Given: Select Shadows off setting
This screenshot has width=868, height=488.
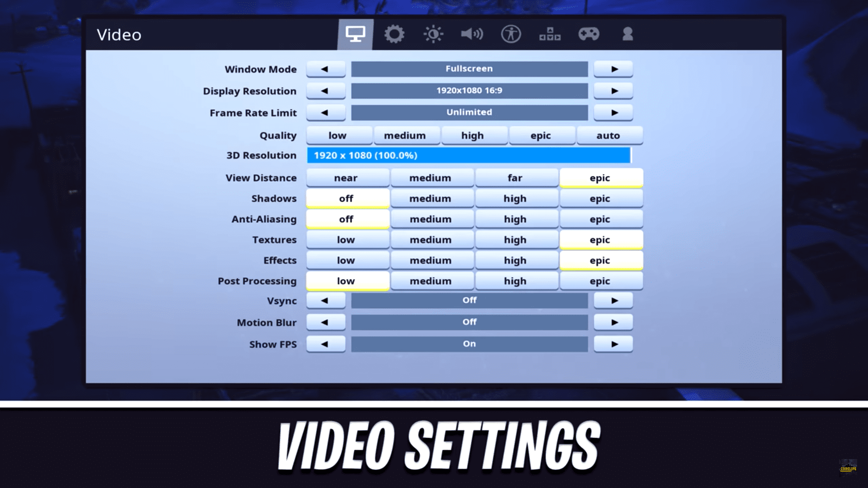Looking at the screenshot, I should (x=346, y=198).
